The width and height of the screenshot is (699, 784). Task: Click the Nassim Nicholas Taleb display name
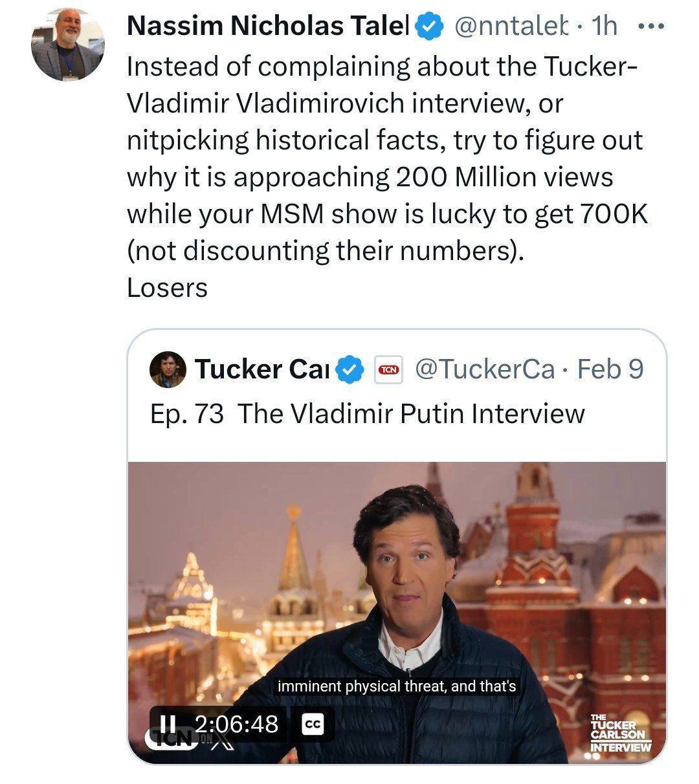point(268,26)
